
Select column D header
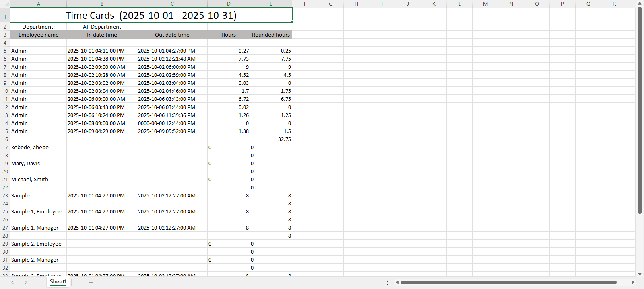[x=229, y=4]
